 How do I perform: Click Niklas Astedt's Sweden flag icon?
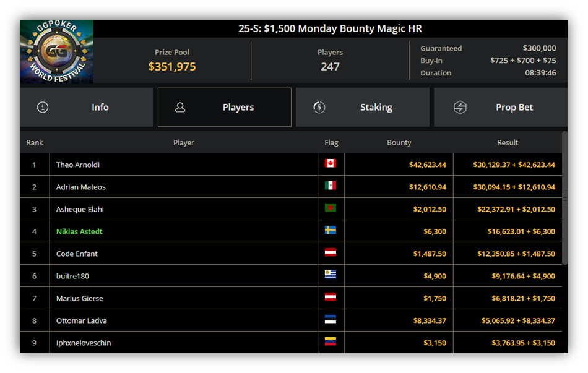tap(331, 230)
